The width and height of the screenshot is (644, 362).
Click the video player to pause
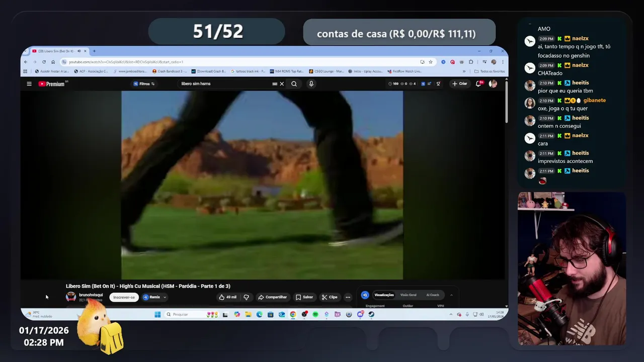coord(262,185)
